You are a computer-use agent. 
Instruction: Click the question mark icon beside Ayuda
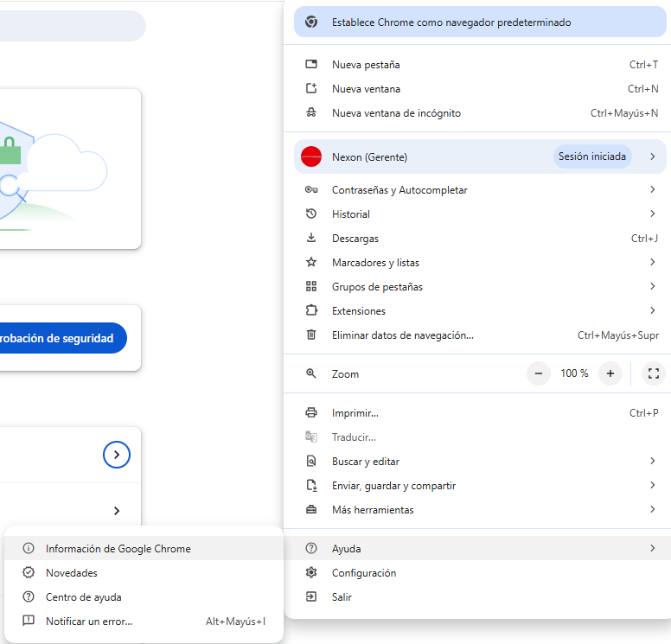pos(311,548)
